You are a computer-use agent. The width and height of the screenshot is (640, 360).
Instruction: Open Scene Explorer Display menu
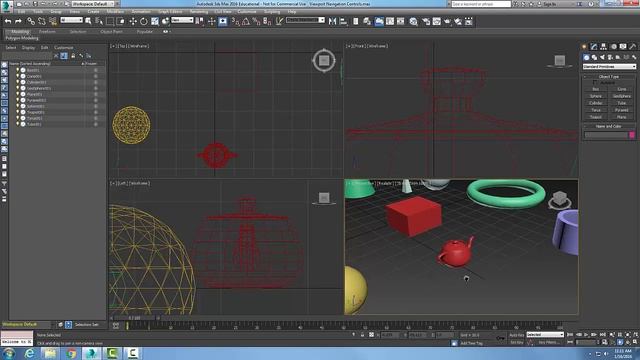tap(28, 48)
